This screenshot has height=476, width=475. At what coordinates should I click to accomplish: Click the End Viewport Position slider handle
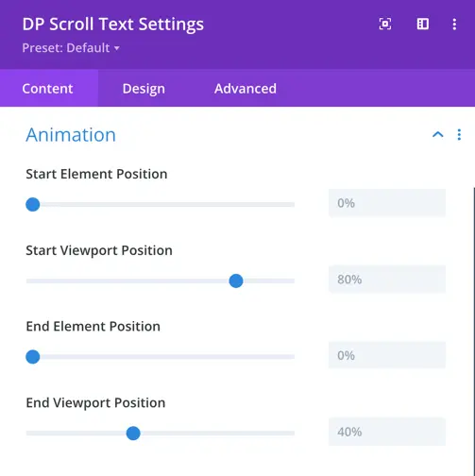[x=133, y=433]
